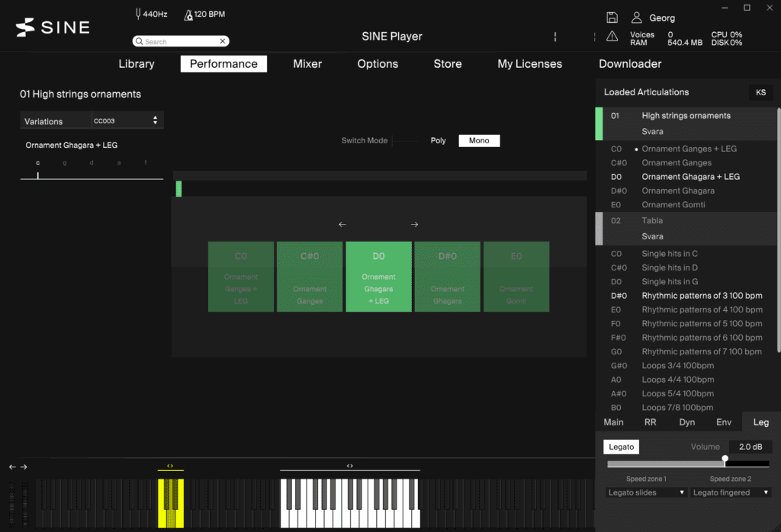Click the green bar in the articulation strip
Screen dimensions: 781x532
[x=178, y=188]
